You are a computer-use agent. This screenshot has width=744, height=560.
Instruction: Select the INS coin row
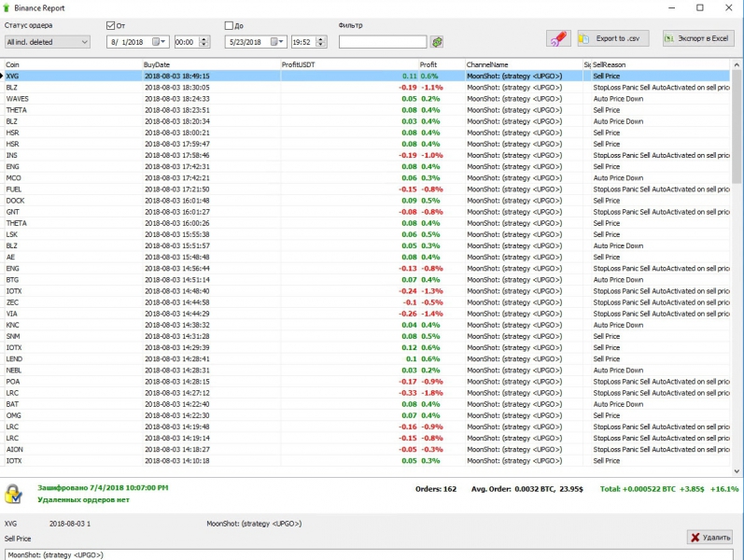(x=367, y=155)
